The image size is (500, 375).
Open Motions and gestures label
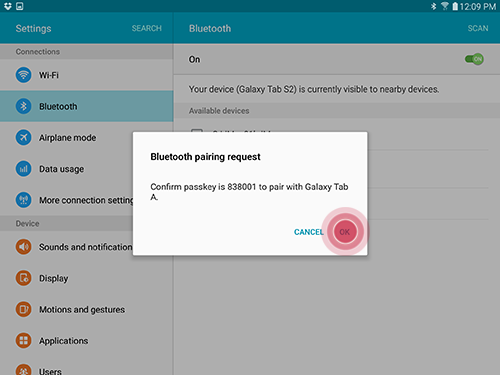(x=82, y=310)
